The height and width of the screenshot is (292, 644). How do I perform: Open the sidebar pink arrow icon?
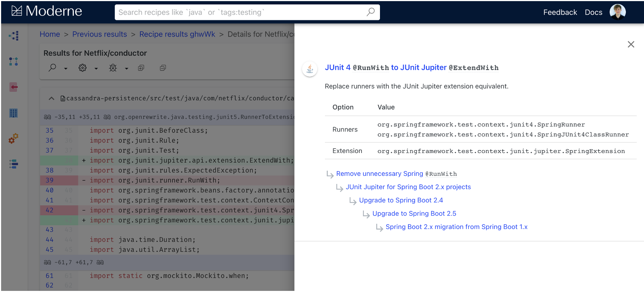[14, 87]
